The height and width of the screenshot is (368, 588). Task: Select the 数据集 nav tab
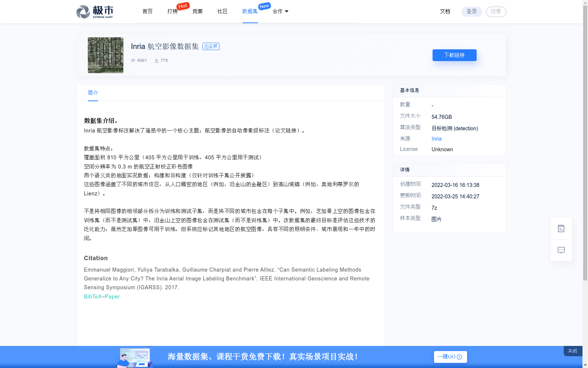(x=250, y=11)
